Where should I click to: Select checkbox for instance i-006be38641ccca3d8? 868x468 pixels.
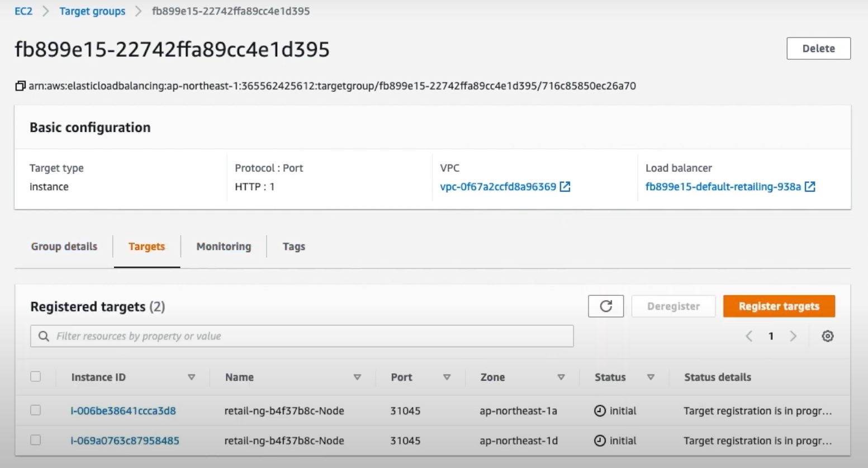36,410
